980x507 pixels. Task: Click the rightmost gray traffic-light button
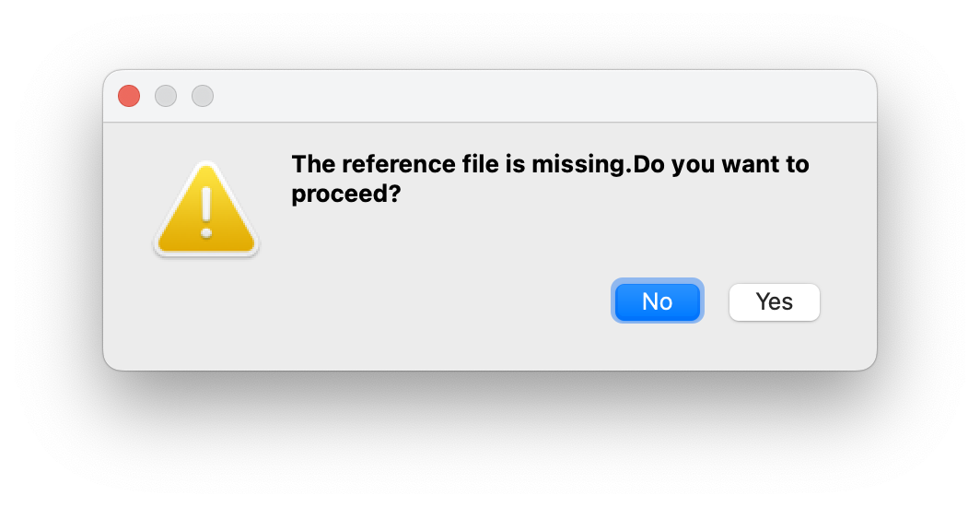(203, 96)
